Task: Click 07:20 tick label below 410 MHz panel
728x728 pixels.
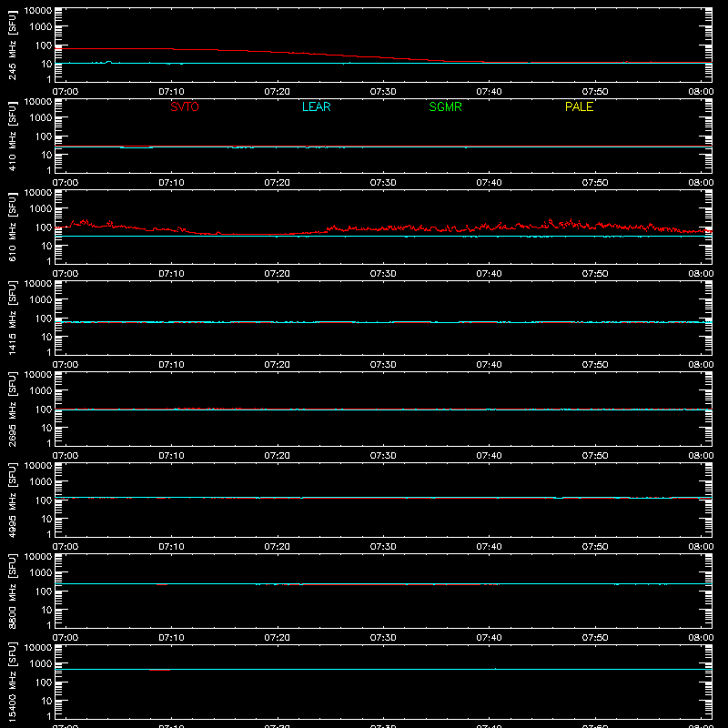Action: (278, 183)
